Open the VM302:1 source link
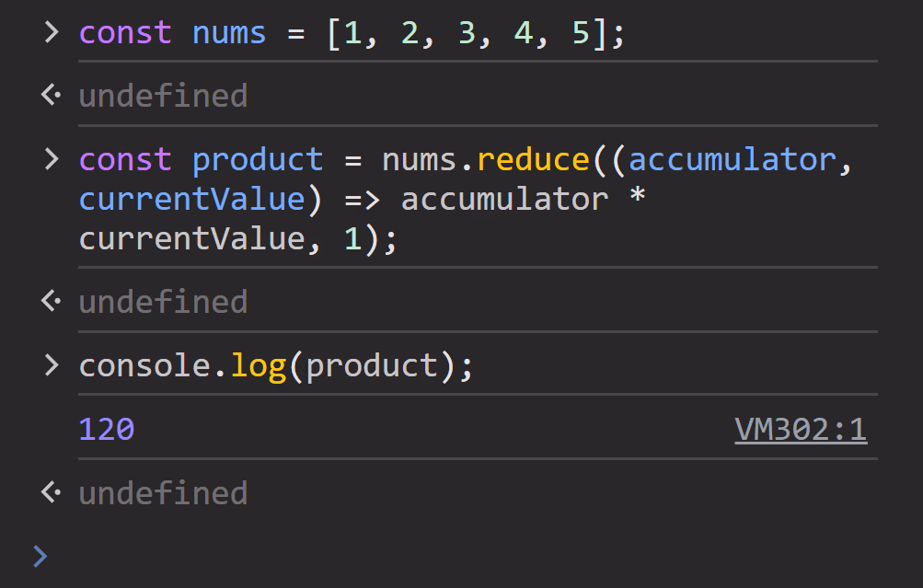 [x=801, y=429]
